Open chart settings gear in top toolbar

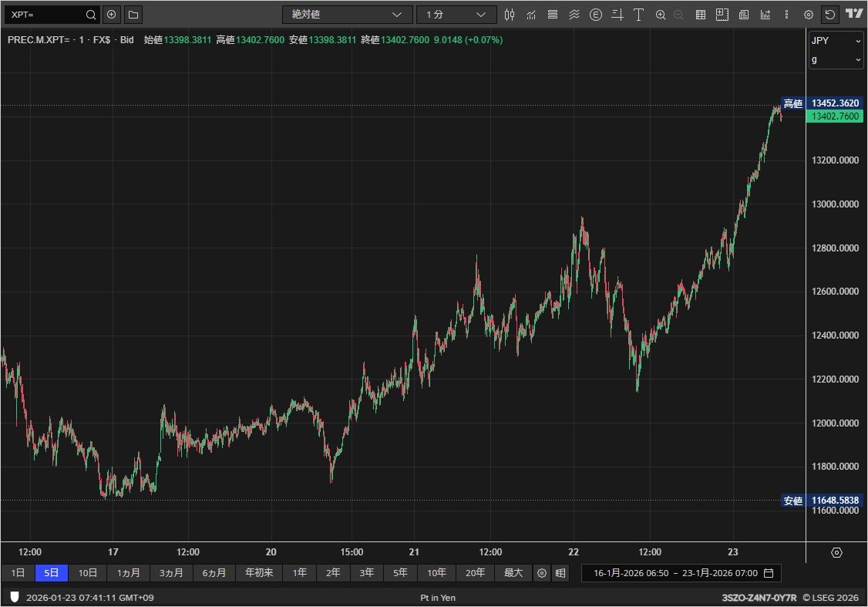click(x=808, y=15)
